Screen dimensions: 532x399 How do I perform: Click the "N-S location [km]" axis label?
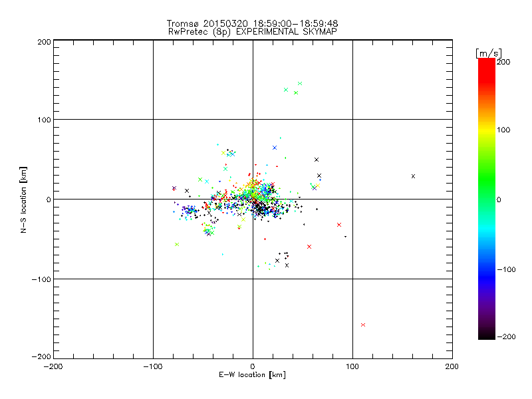pos(23,200)
